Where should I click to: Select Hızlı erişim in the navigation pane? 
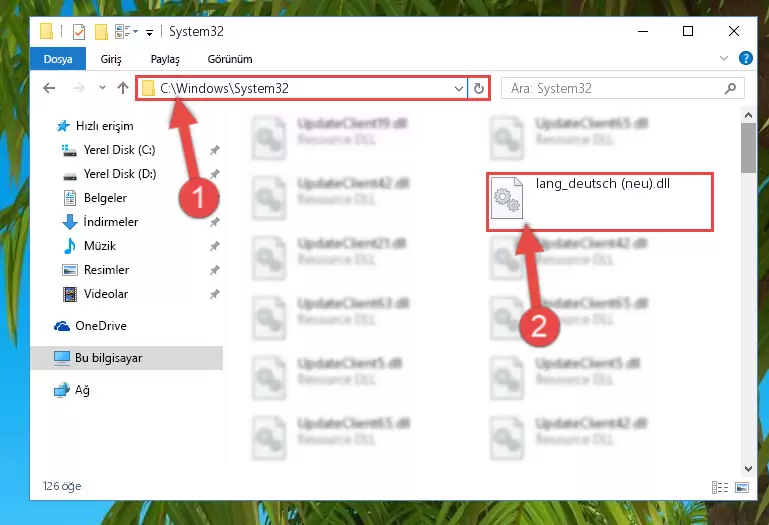click(x=104, y=126)
